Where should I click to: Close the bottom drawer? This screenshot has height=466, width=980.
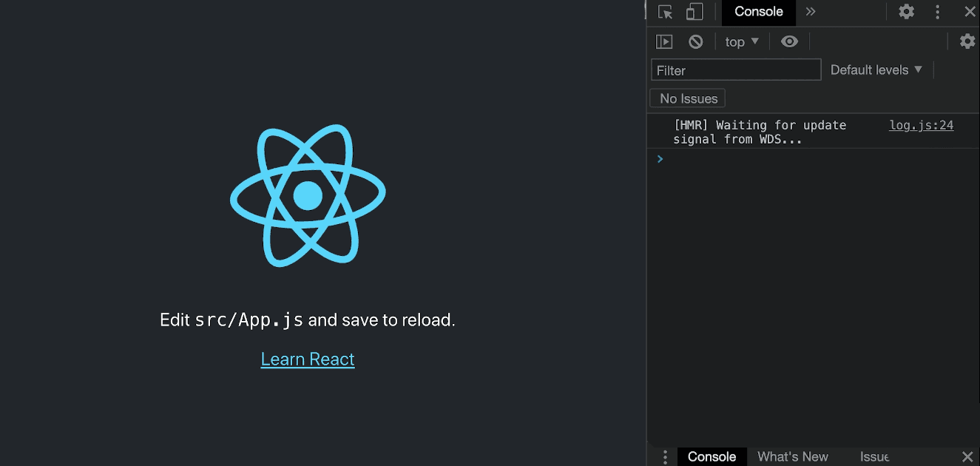pos(967,456)
